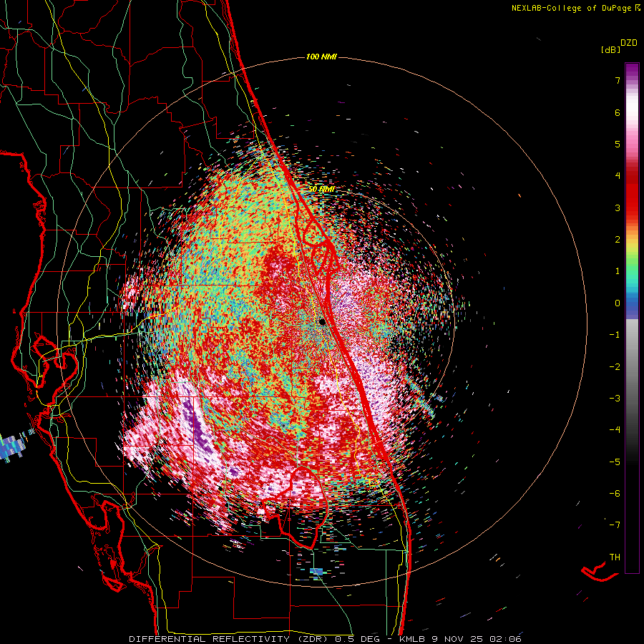The image size is (644, 644).
Task: Click the "[dB]" unit label
Action: 610,50
